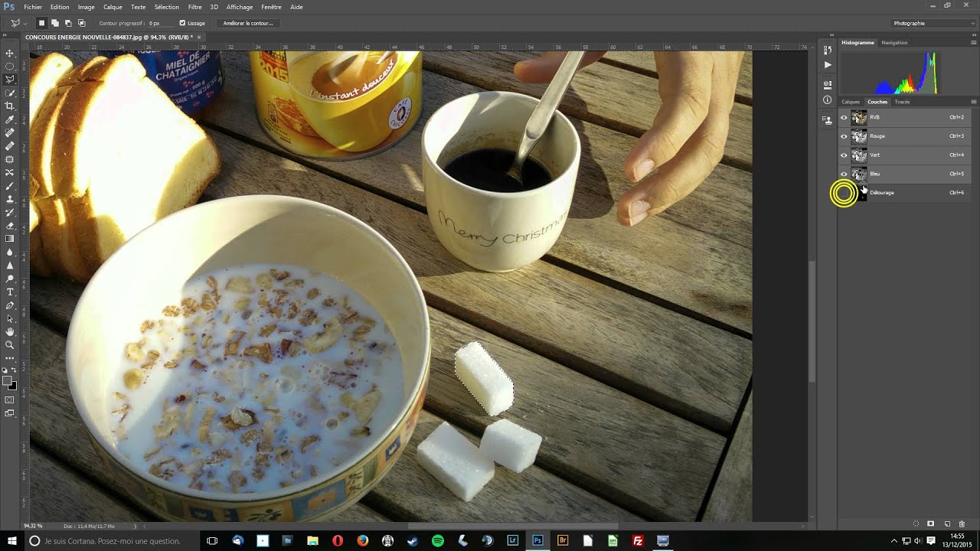This screenshot has height=551, width=980.
Task: Change screen mode icon in toolbox
Action: [x=10, y=413]
